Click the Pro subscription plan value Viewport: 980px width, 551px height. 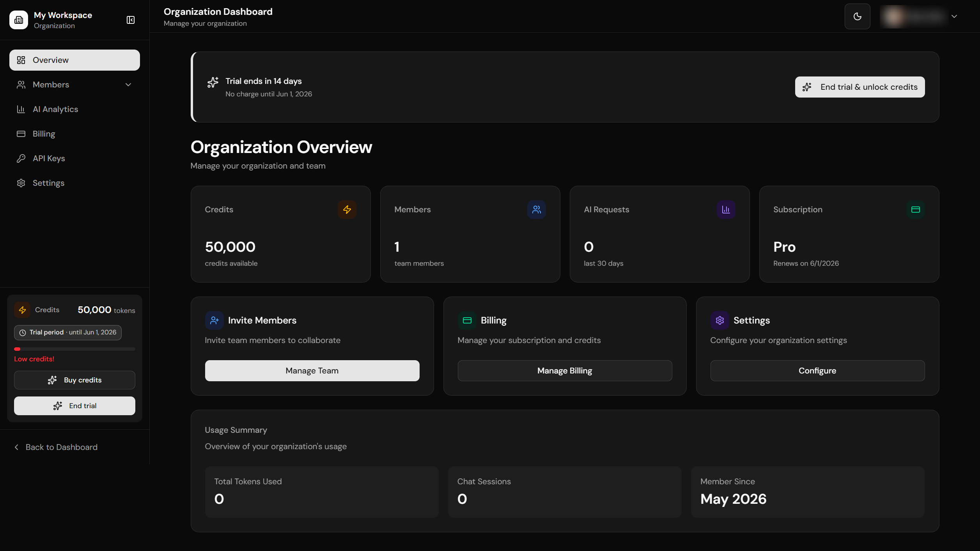tap(784, 247)
